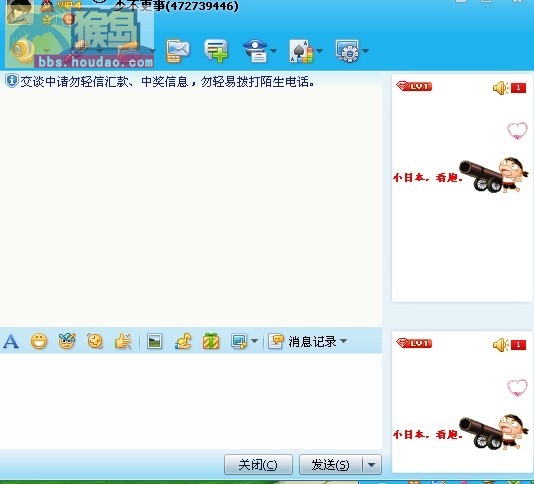Send a window shake nudge
Viewport: 534px width, 484px height.
(x=95, y=341)
